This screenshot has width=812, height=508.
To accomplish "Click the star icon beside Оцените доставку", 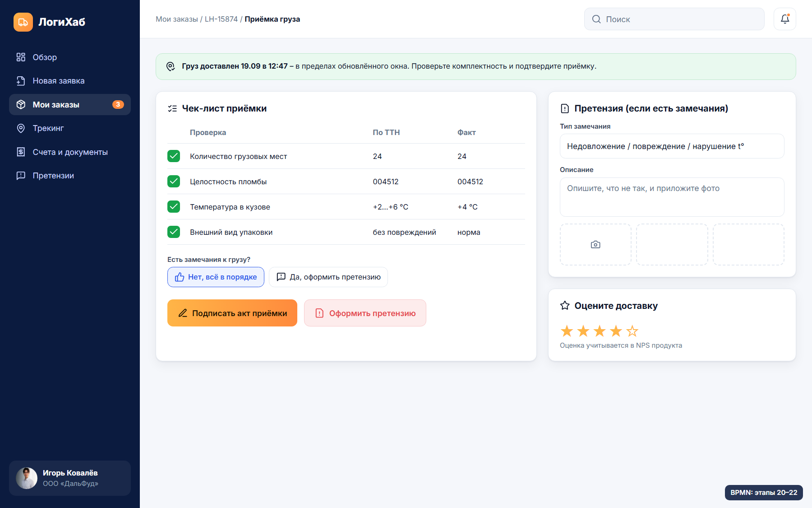I will pos(565,306).
